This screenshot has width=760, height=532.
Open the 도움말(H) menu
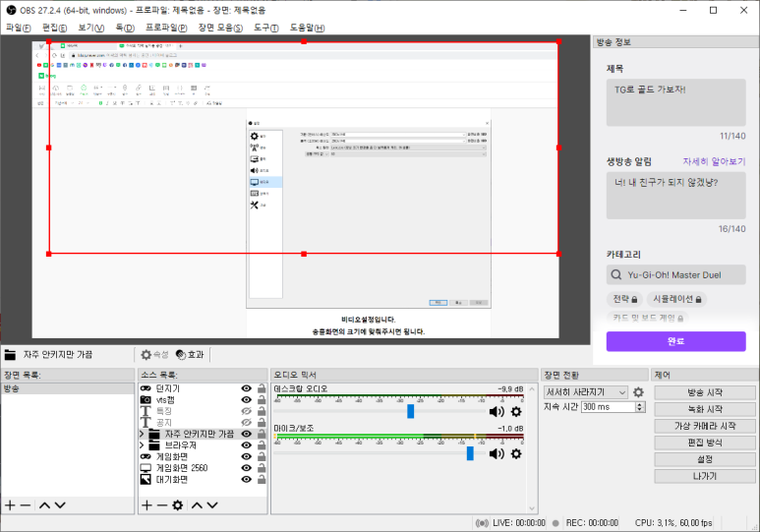pos(308,28)
